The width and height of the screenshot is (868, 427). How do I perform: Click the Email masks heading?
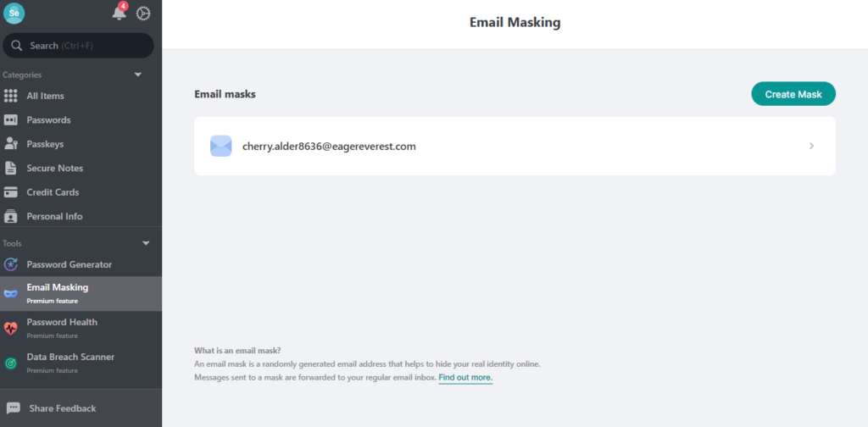[225, 95]
